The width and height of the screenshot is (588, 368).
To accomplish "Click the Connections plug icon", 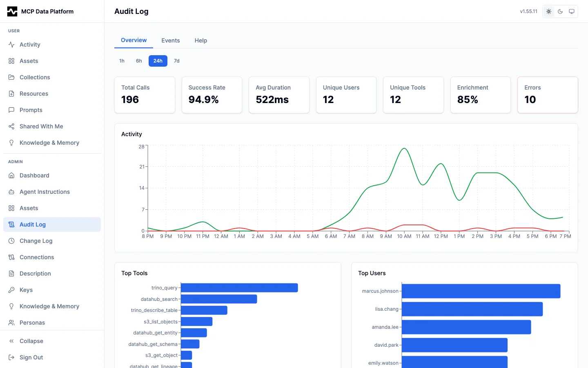I will pos(11,257).
